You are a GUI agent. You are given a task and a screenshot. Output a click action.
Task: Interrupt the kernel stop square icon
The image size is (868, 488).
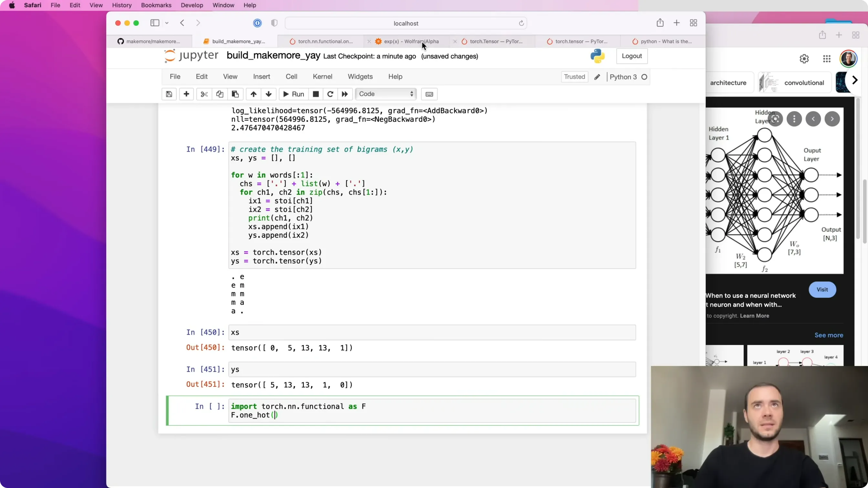point(316,94)
